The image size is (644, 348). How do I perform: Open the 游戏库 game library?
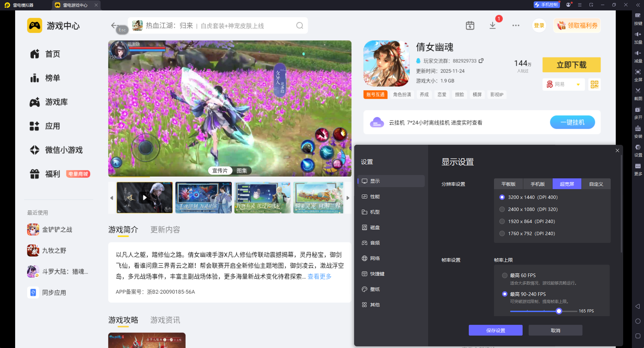(49, 102)
